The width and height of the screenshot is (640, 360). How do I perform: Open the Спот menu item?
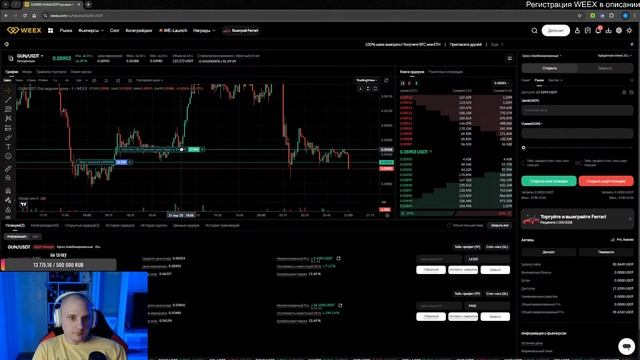pyautogui.click(x=115, y=31)
